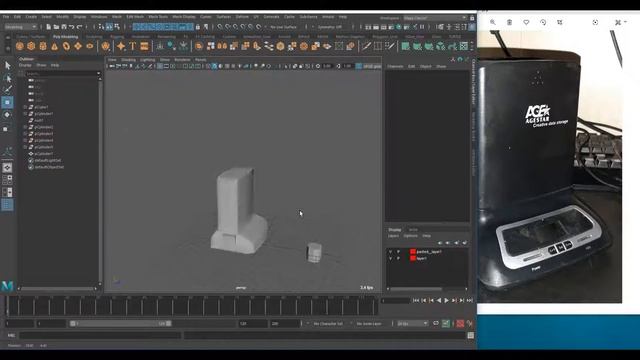Click the Redo arrow icon
Image resolution: width=640 pixels, height=360 pixels.
click(80, 27)
